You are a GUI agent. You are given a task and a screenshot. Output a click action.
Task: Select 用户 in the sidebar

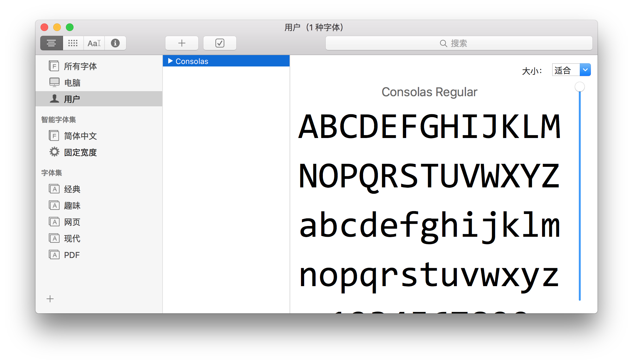pyautogui.click(x=99, y=99)
